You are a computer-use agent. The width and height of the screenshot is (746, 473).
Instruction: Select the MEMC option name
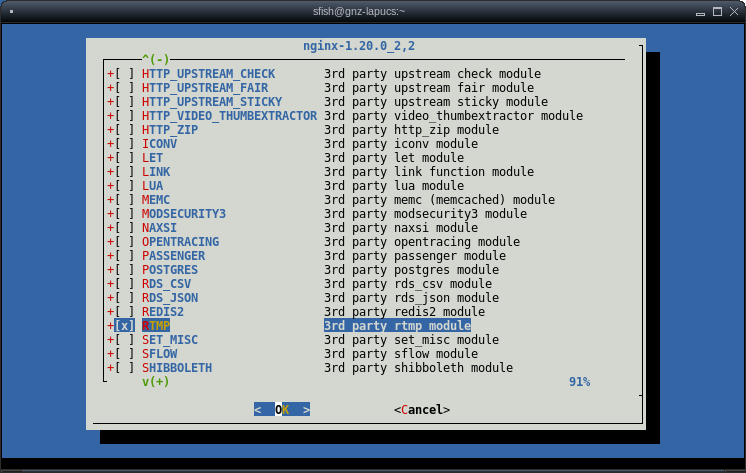coord(156,200)
